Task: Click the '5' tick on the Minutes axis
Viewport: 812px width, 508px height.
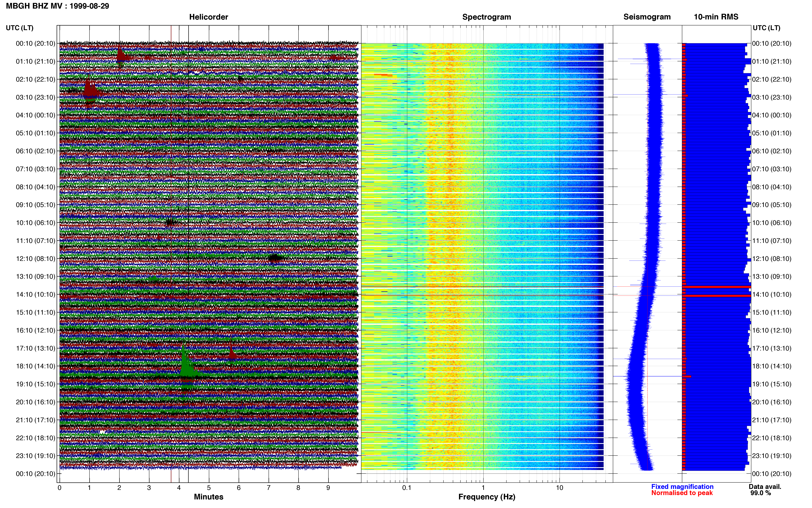Action: (209, 488)
